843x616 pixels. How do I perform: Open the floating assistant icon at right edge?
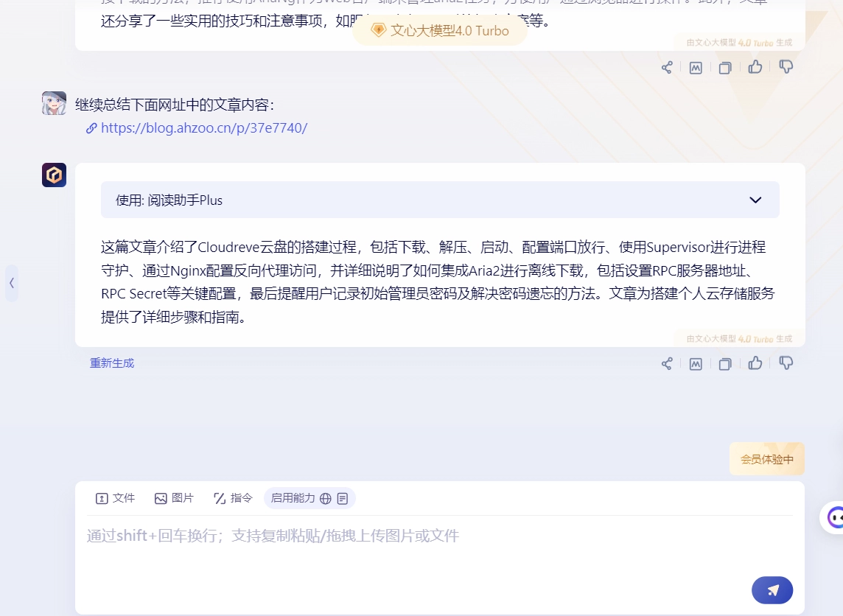pos(834,518)
